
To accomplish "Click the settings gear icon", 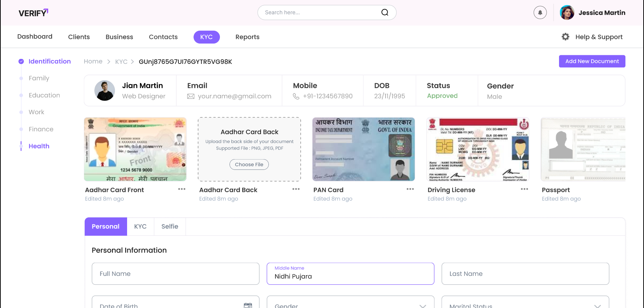I will click(565, 37).
